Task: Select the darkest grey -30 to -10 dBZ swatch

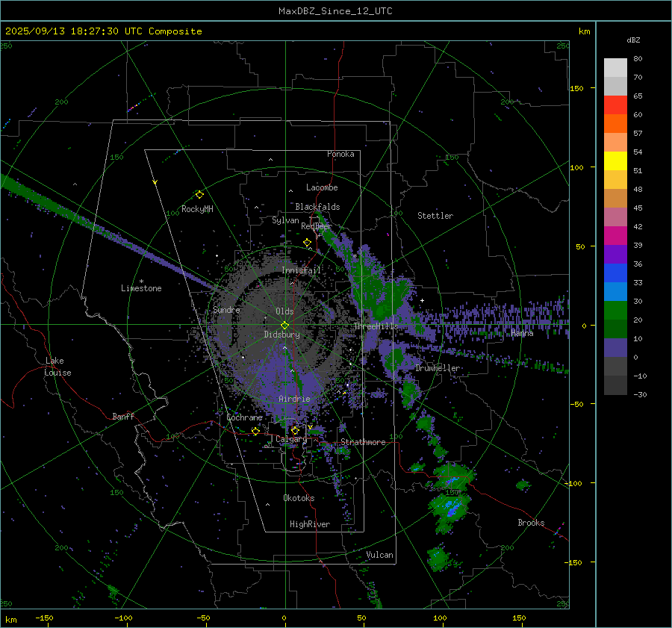Action: click(x=615, y=385)
